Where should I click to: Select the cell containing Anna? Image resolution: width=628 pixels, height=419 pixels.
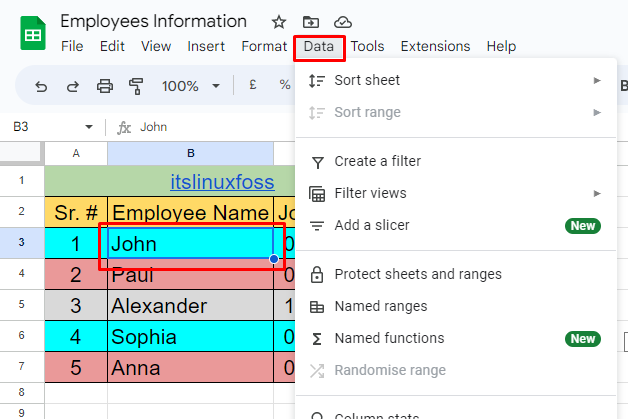click(191, 367)
